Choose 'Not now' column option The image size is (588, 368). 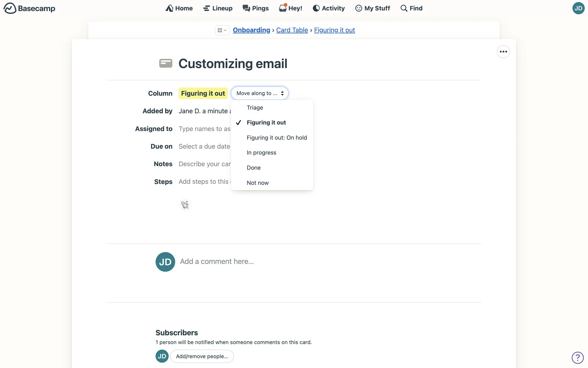258,183
